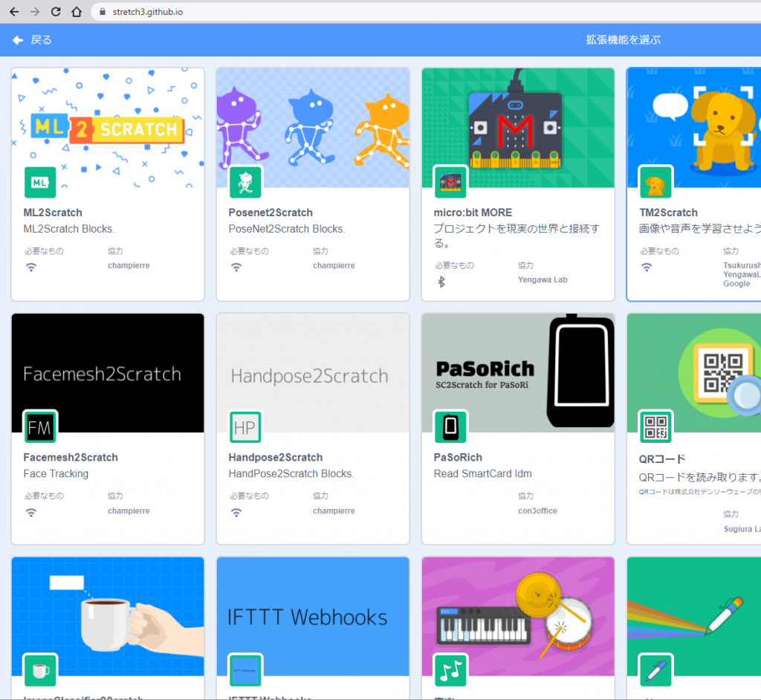Click the music notes extension icon
This screenshot has width=761, height=700.
pyautogui.click(x=450, y=671)
